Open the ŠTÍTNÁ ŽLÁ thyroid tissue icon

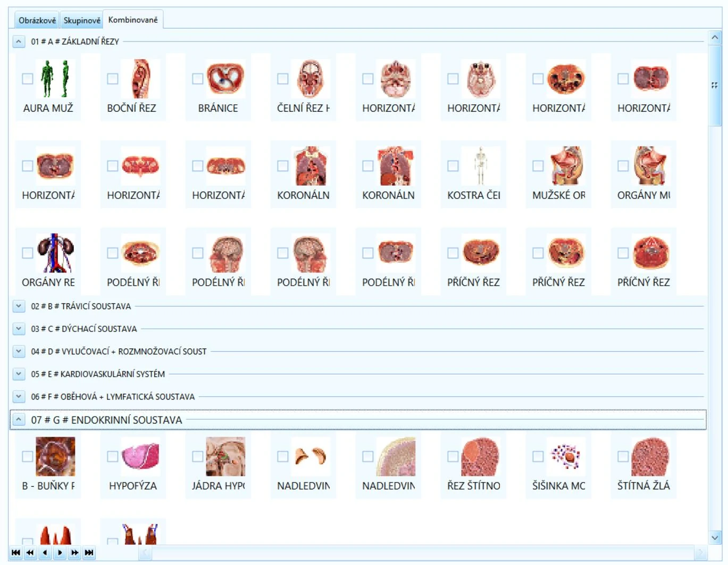[651, 456]
